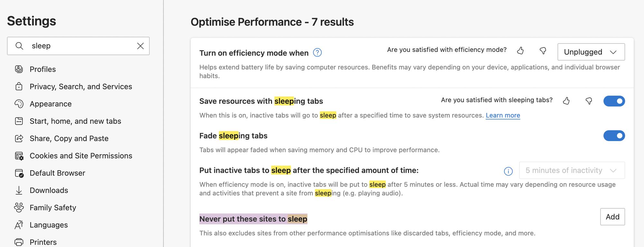This screenshot has width=644, height=247.
Task: Open the Unplugged efficiency mode dropdown
Action: point(591,52)
